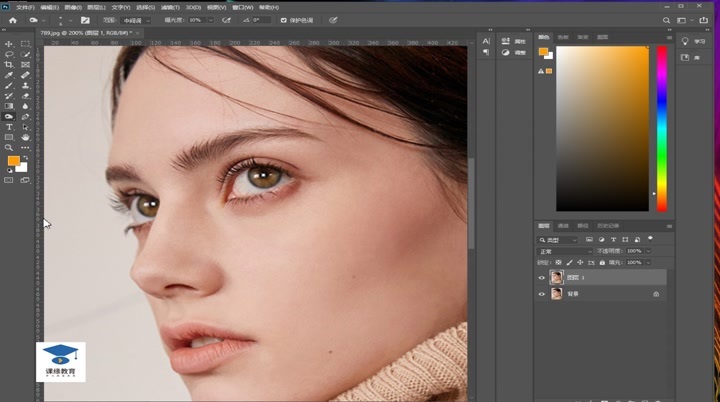Hide the Layer 1 layer
720x402 pixels.
pyautogui.click(x=542, y=278)
